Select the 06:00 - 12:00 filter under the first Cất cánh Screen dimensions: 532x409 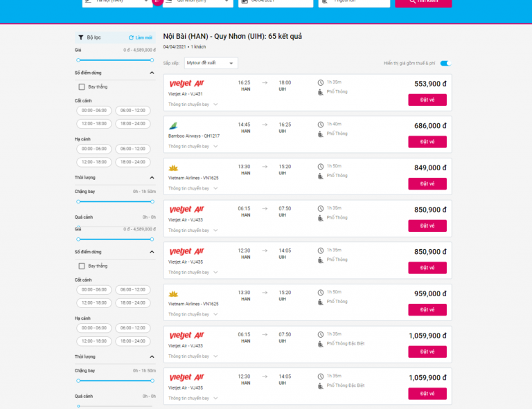[133, 111]
